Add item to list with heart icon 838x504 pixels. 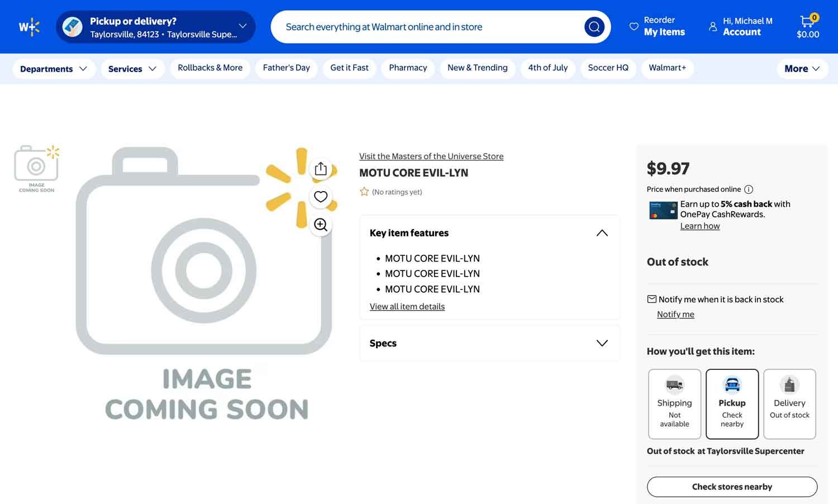point(321,197)
